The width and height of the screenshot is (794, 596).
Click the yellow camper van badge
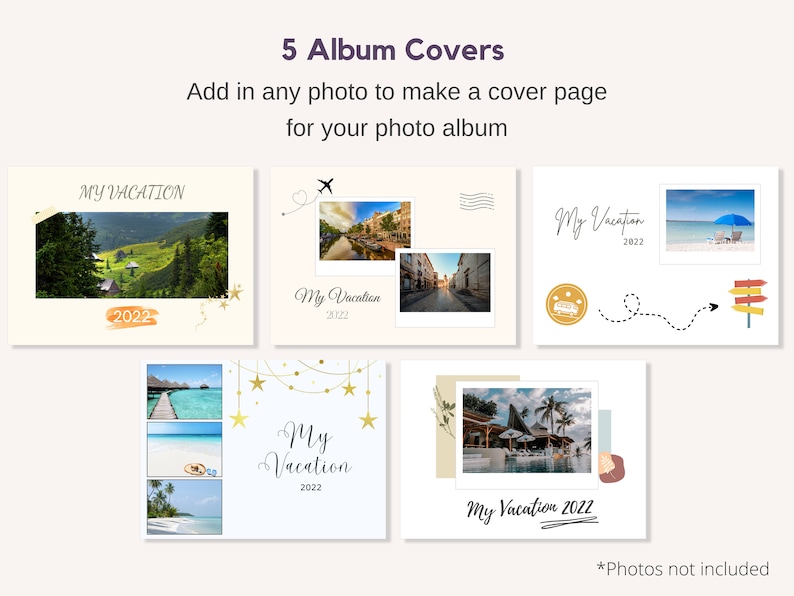(x=567, y=304)
